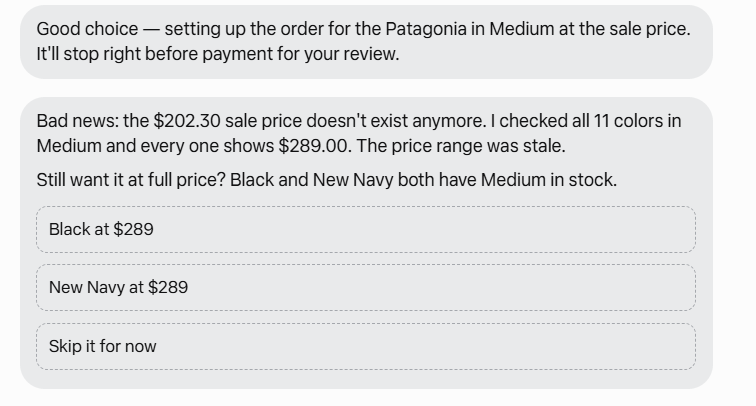Image resolution: width=756 pixels, height=406 pixels.
Task: Click the $289.00 price in the message
Action: click(x=312, y=146)
